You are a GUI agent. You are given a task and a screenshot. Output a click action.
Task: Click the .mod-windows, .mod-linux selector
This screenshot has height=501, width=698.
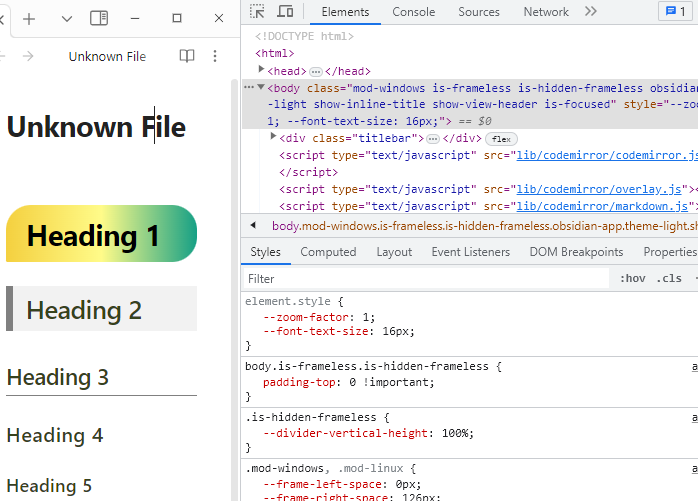tap(324, 468)
